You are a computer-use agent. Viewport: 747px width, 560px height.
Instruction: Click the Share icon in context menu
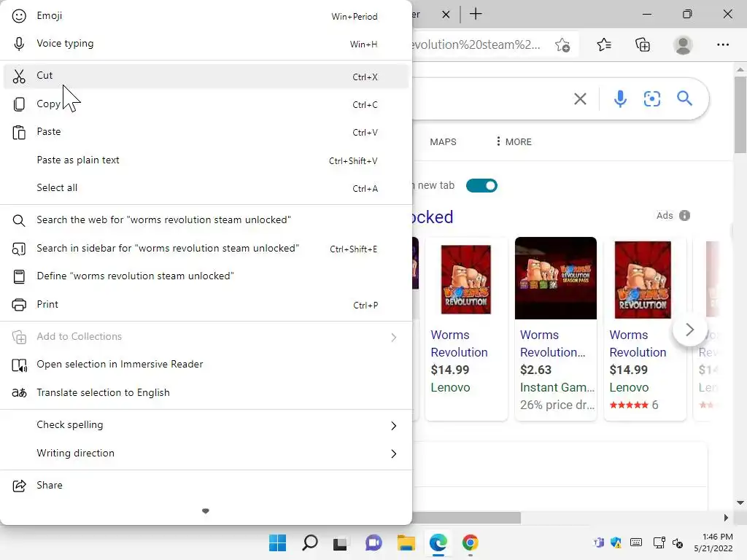click(19, 486)
